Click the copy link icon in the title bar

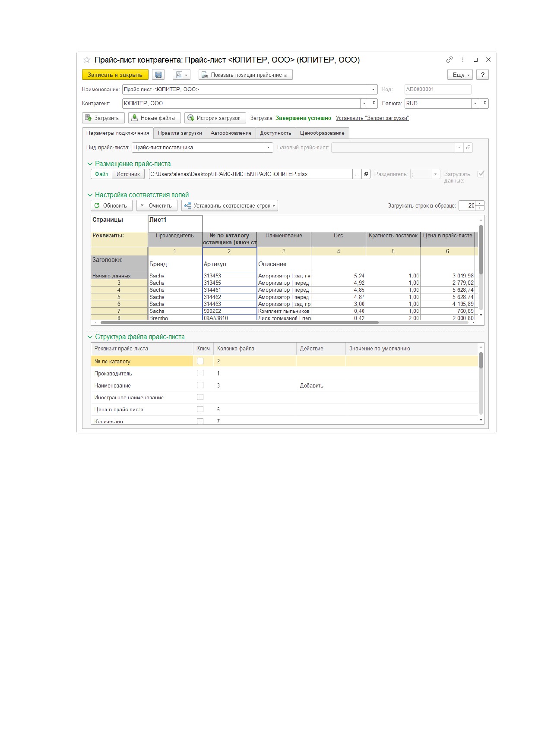point(450,60)
